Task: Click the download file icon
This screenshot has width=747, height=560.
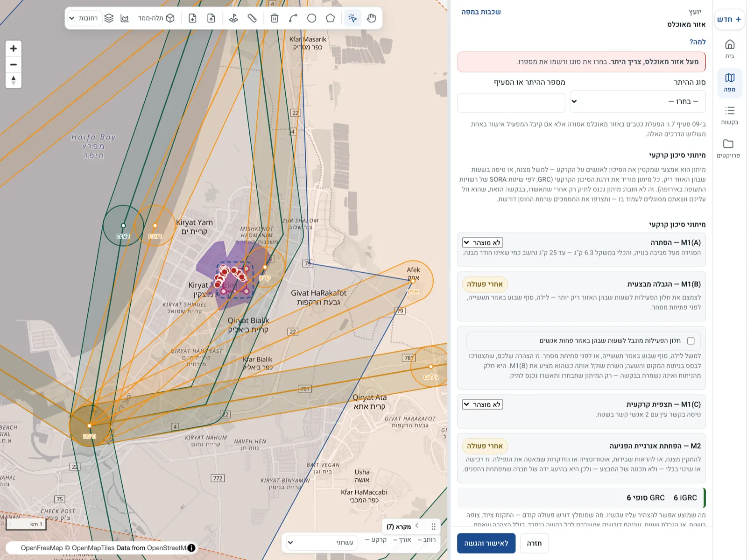Action: [x=192, y=18]
